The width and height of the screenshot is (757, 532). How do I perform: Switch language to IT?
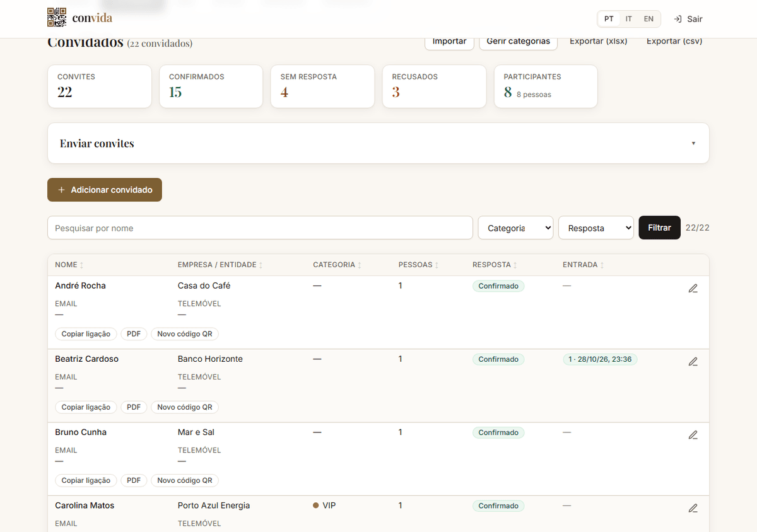[x=629, y=19]
